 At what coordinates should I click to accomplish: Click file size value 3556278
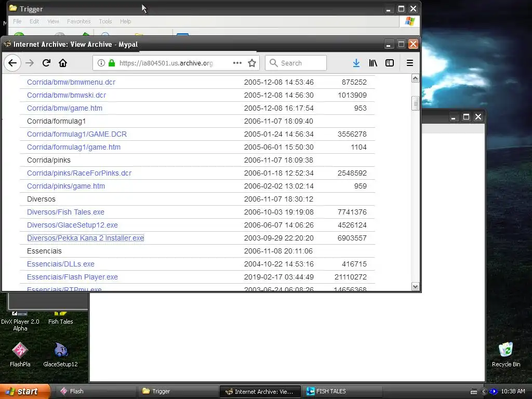pyautogui.click(x=352, y=134)
